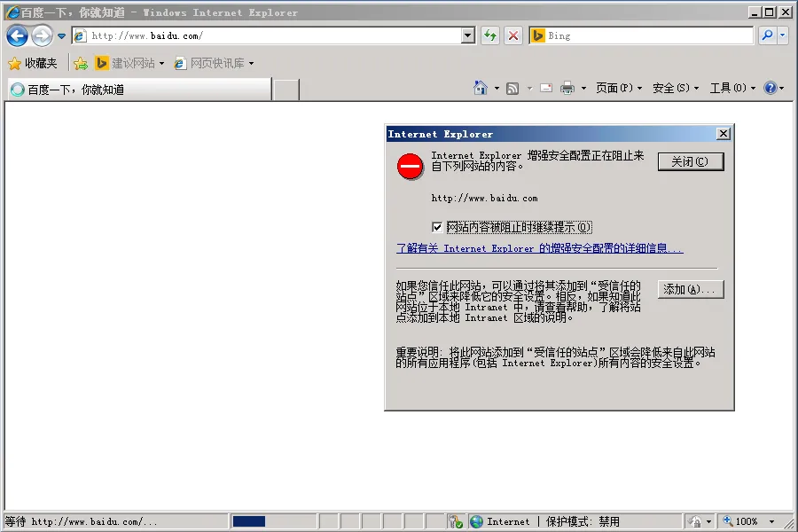Maximize the Internet Explorer window

(770, 12)
